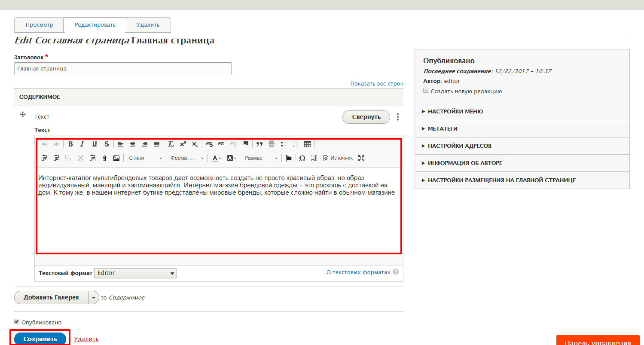The height and width of the screenshot is (345, 644).
Task: Click the Панель управления button
Action: click(598, 340)
